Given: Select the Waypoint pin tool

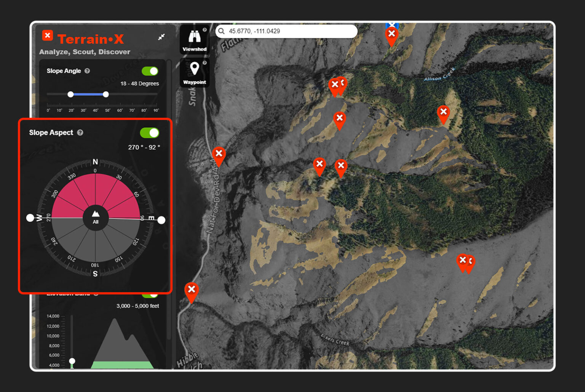Looking at the screenshot, I should (194, 72).
